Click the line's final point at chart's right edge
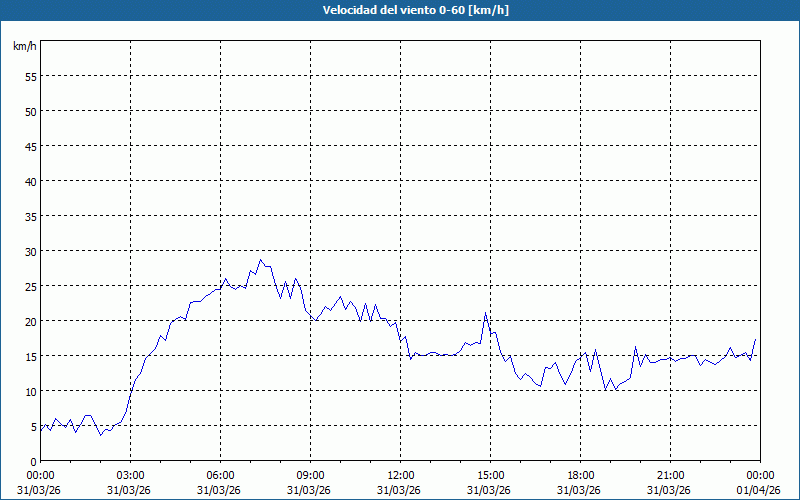Viewport: 800px width, 500px height. 756,339
